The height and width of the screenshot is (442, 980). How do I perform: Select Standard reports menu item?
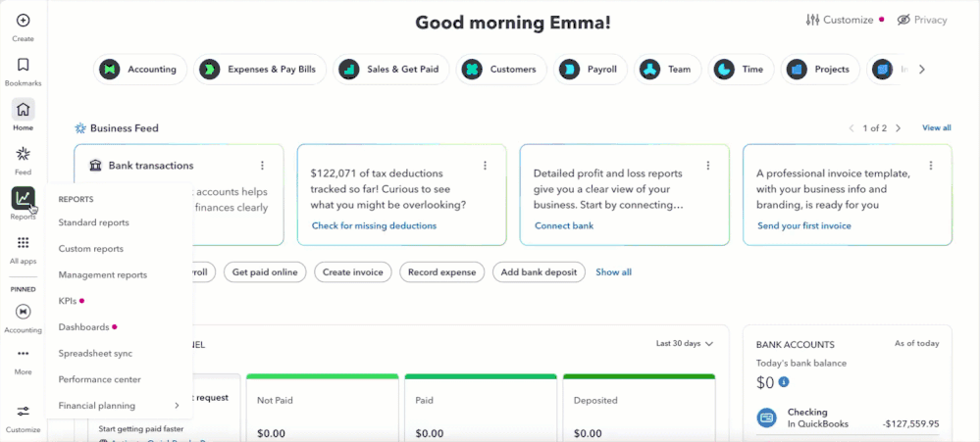tap(93, 222)
